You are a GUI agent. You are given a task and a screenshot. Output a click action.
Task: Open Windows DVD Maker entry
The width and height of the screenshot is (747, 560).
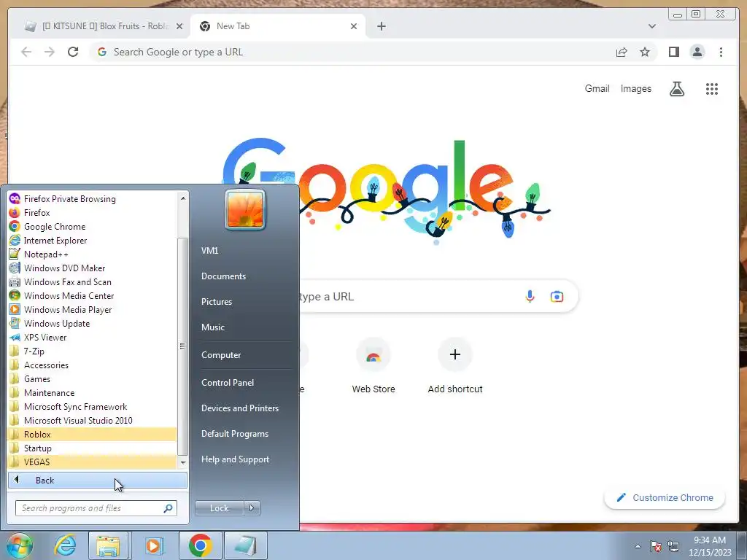pos(92,268)
